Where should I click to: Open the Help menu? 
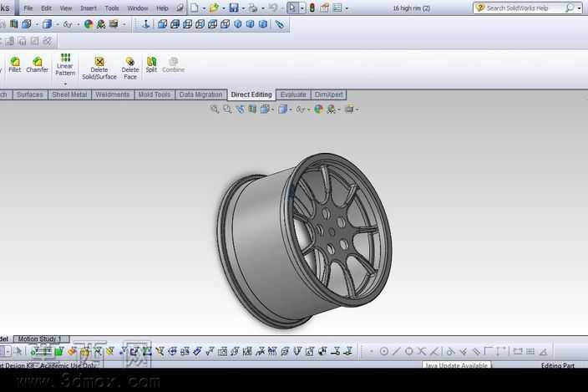point(162,8)
